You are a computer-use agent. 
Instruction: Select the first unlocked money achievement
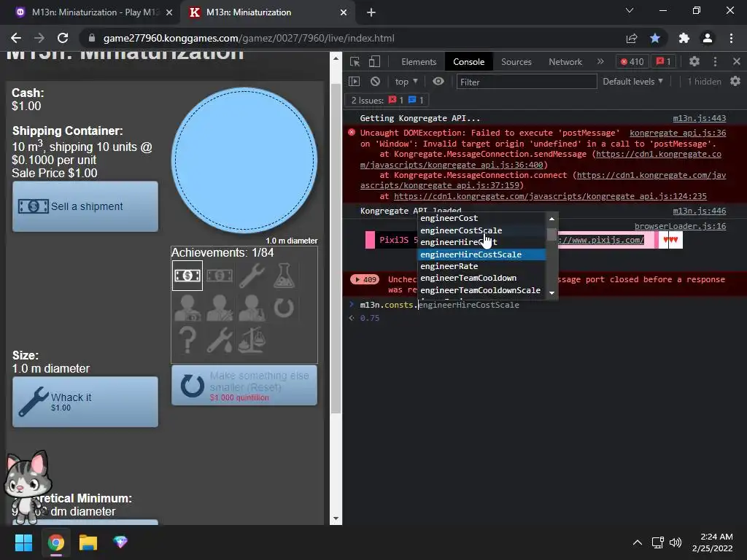pyautogui.click(x=187, y=275)
